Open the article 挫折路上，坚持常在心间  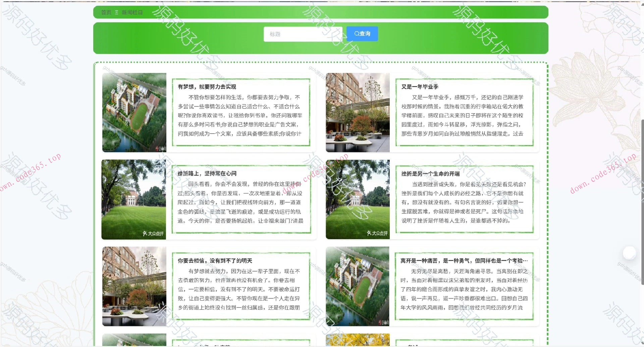click(x=207, y=173)
